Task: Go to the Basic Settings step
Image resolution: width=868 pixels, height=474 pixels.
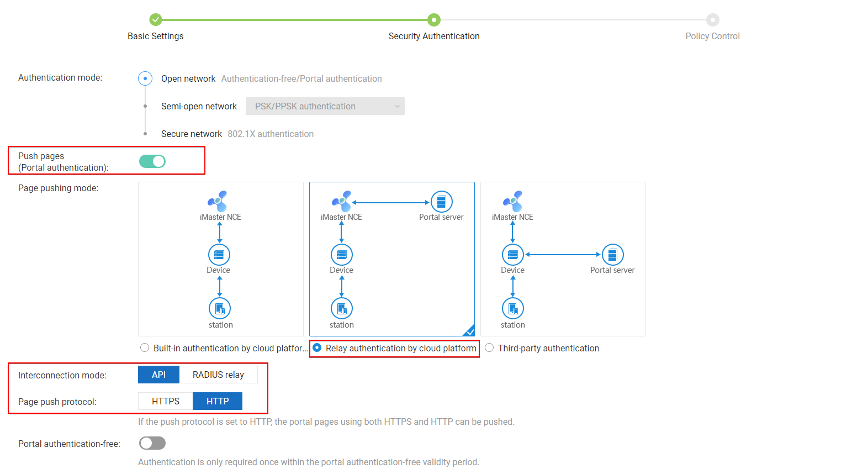Action: coord(156,20)
